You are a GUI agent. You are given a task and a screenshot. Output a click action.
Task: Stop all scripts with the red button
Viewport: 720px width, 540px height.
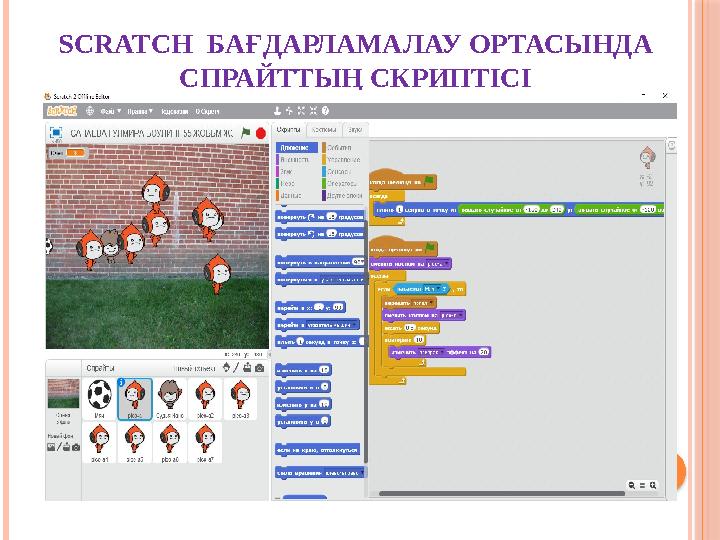point(261,133)
